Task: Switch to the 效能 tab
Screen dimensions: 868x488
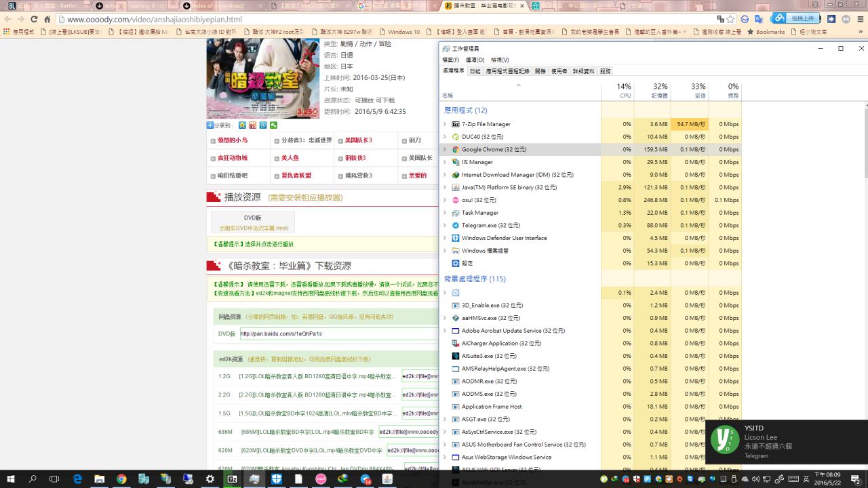Action: 475,71
